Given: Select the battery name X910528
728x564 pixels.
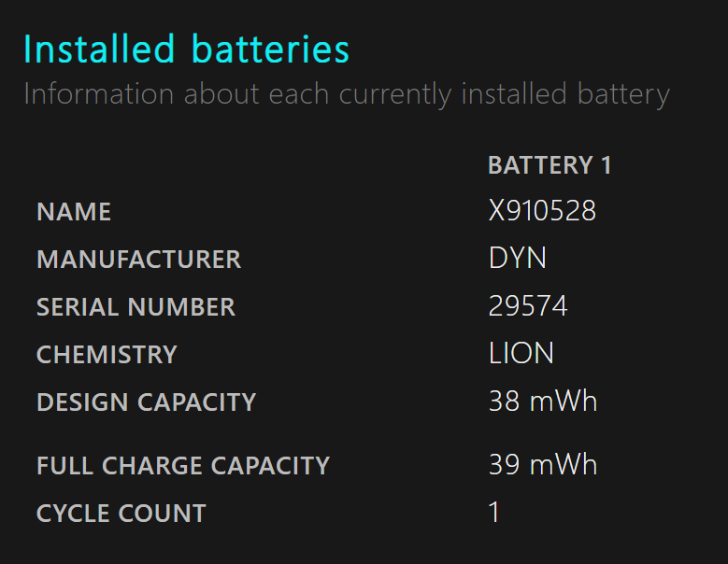Looking at the screenshot, I should pos(542,211).
